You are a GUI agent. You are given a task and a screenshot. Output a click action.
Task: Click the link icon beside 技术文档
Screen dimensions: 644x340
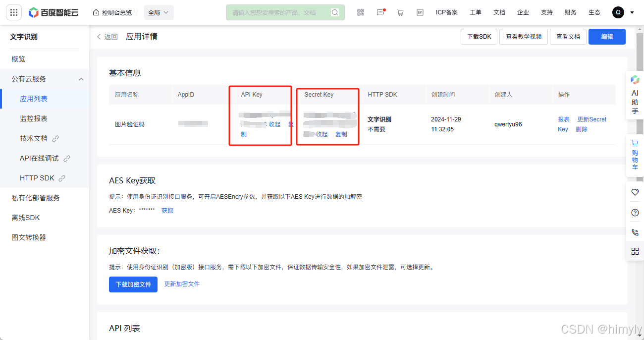coord(55,139)
